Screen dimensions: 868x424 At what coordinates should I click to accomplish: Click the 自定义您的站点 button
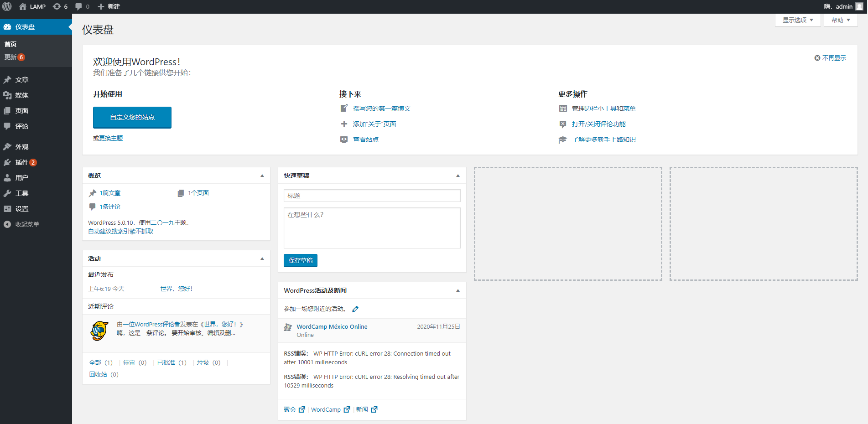pyautogui.click(x=132, y=117)
